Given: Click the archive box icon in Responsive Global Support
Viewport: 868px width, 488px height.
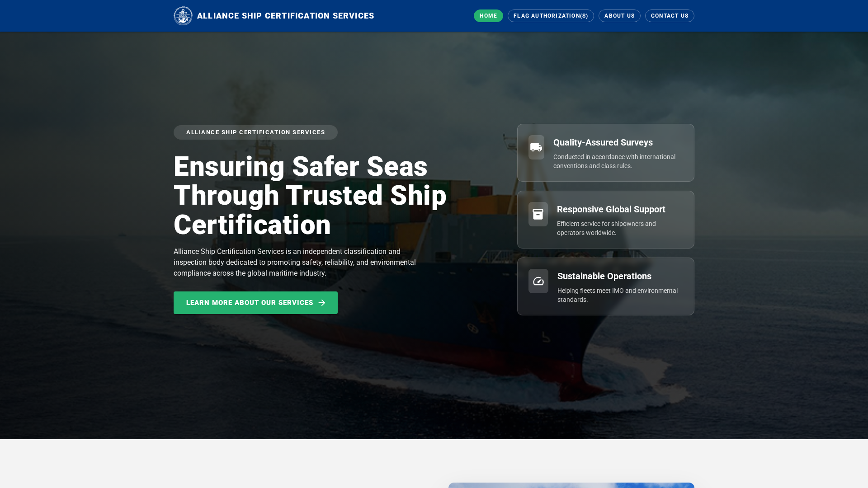Looking at the screenshot, I should point(538,214).
